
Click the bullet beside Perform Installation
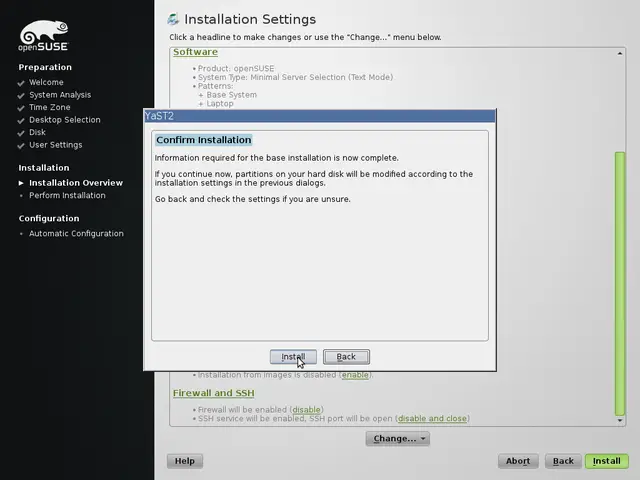pos(21,196)
